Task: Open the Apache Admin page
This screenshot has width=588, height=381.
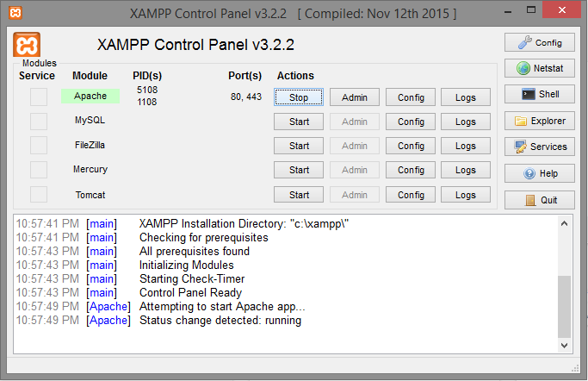Action: [x=354, y=97]
